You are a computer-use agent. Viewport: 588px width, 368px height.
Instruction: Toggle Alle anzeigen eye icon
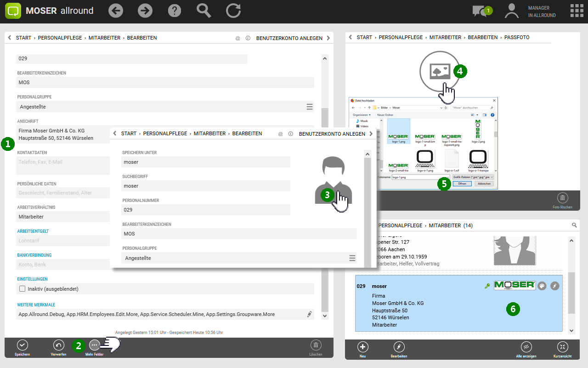point(526,347)
